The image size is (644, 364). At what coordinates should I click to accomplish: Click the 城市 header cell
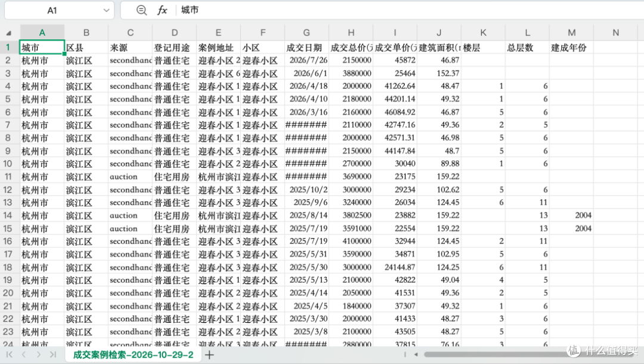tap(42, 47)
